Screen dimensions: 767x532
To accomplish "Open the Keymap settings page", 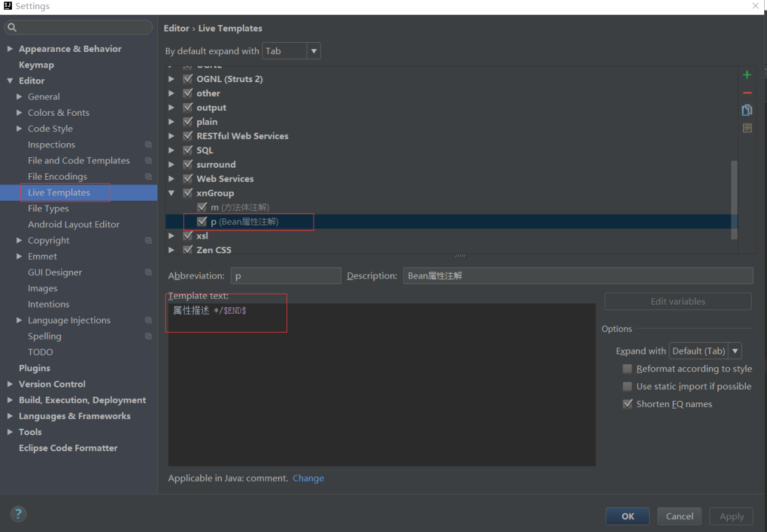I will tap(36, 65).
